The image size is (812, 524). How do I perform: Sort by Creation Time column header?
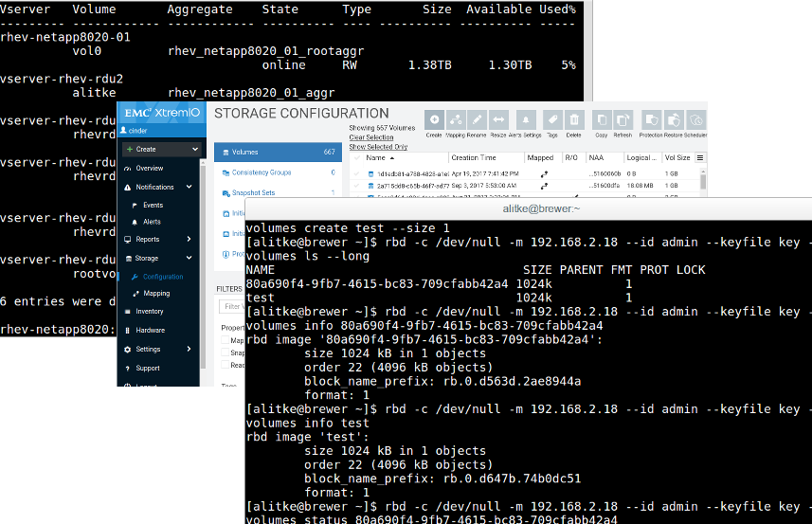click(x=474, y=158)
